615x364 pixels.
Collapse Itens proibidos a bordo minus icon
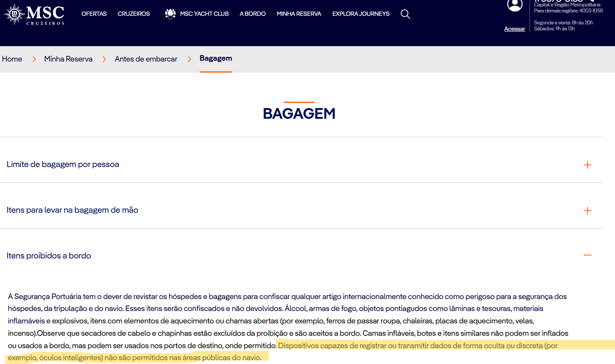click(587, 255)
